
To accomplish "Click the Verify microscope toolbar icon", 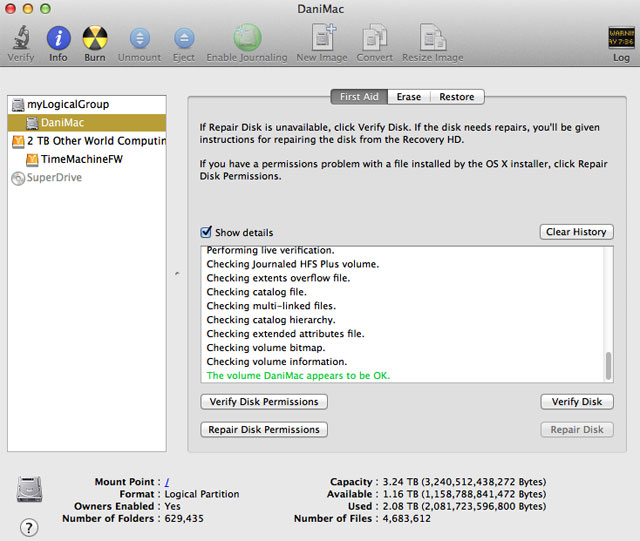I will coord(20,38).
